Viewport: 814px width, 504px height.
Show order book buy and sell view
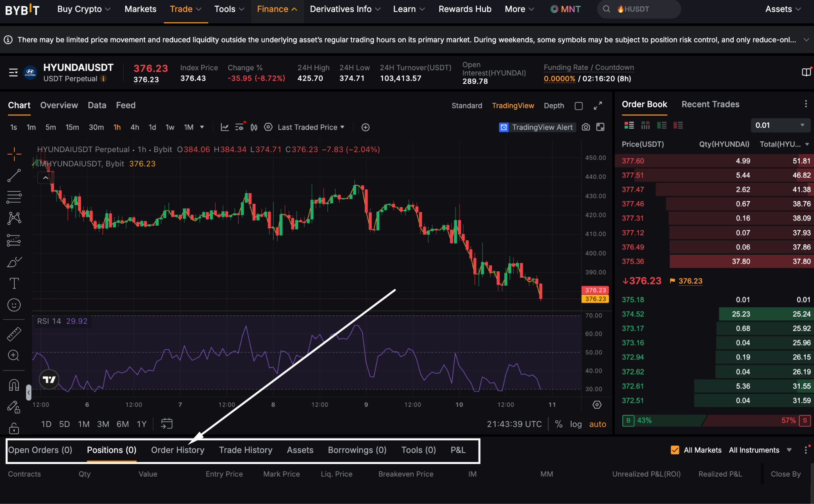pos(629,126)
